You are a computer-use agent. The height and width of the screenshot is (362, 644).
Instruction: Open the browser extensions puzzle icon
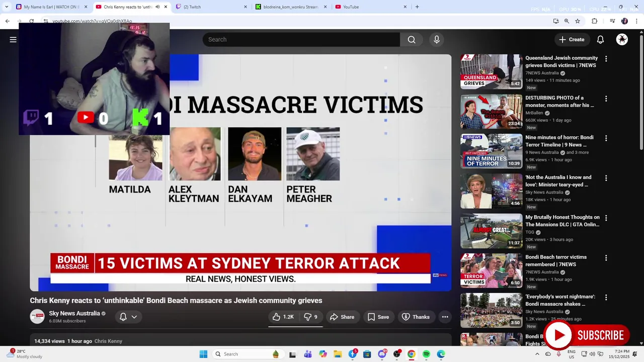point(595,21)
